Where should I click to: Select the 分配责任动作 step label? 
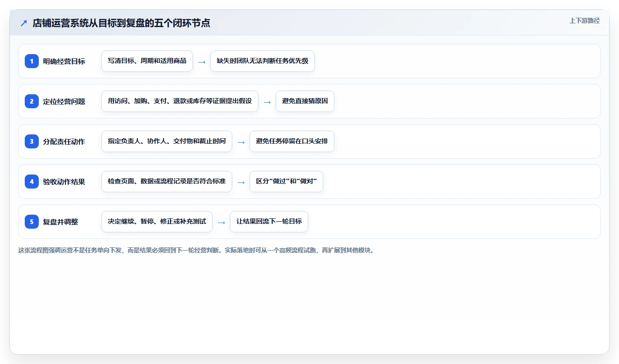(64, 141)
